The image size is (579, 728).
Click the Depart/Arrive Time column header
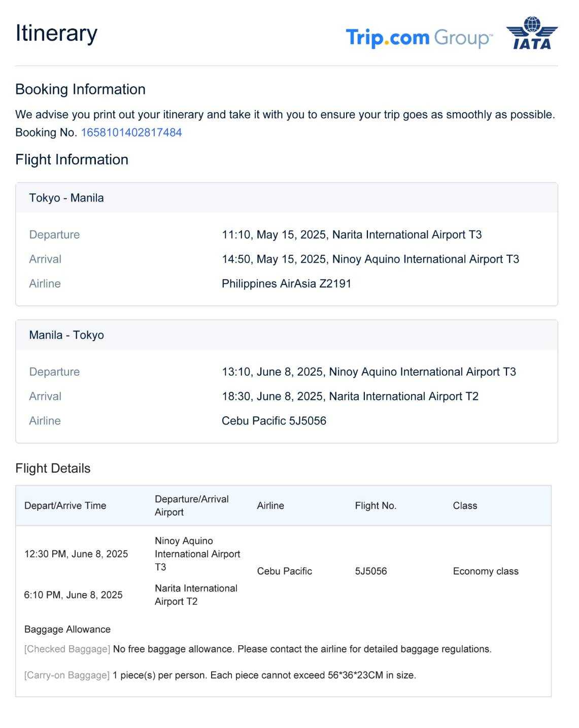[65, 506]
